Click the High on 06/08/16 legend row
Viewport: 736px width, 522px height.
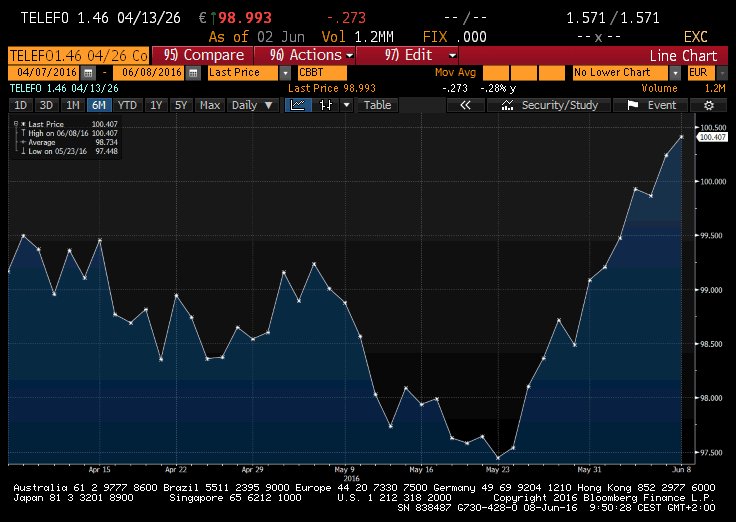tap(69, 133)
